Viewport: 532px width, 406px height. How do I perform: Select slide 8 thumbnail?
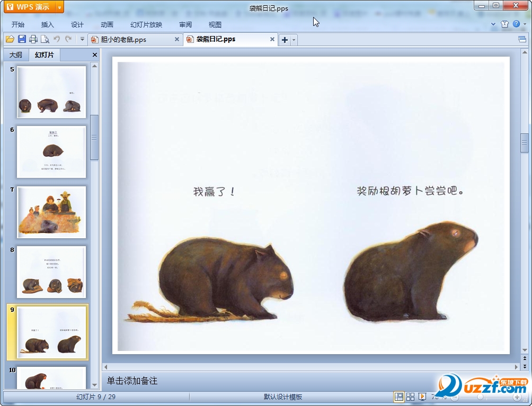click(51, 272)
